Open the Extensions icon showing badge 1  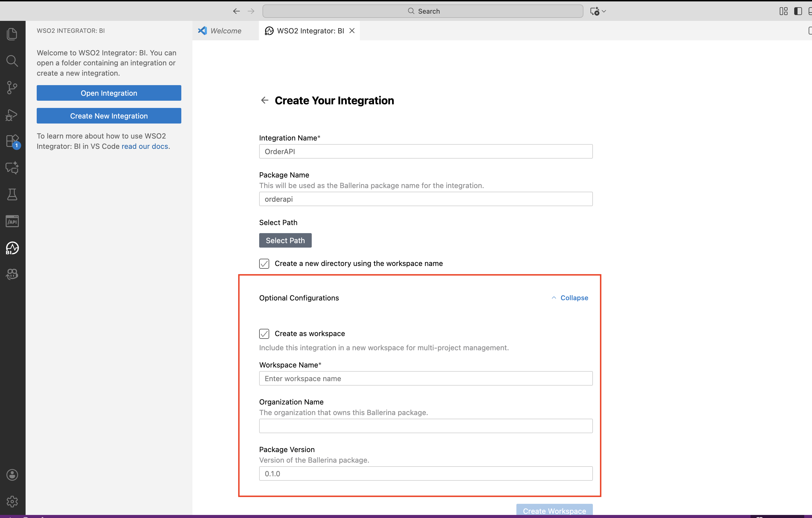pos(13,141)
